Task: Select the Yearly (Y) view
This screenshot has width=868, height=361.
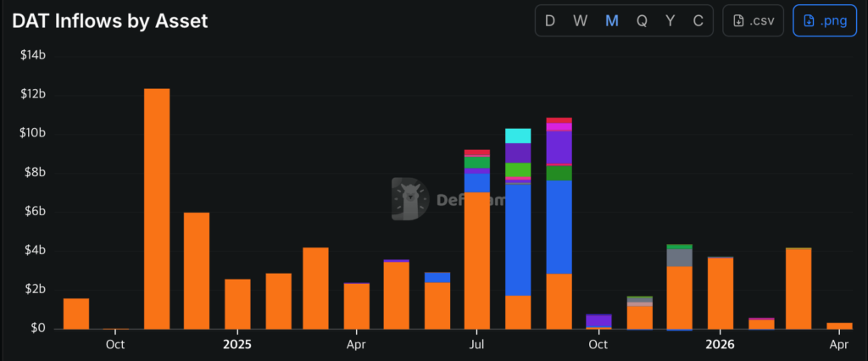Action: tap(670, 21)
